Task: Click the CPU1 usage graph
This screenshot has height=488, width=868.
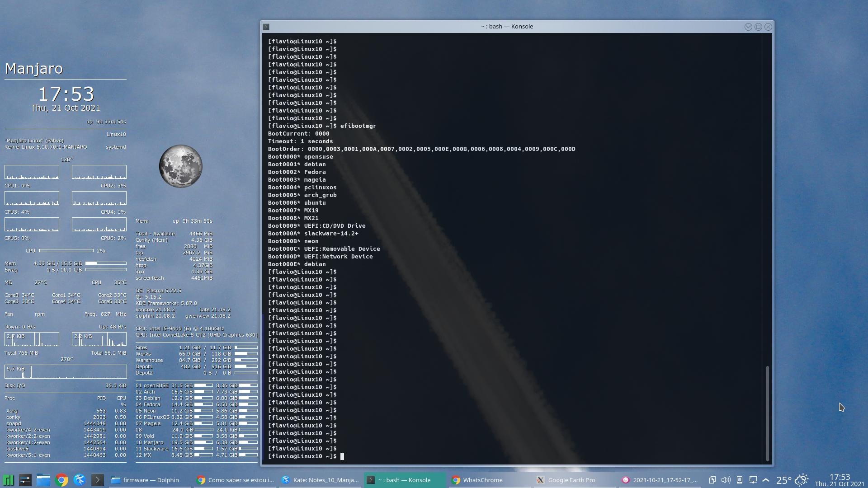Action: [x=32, y=172]
